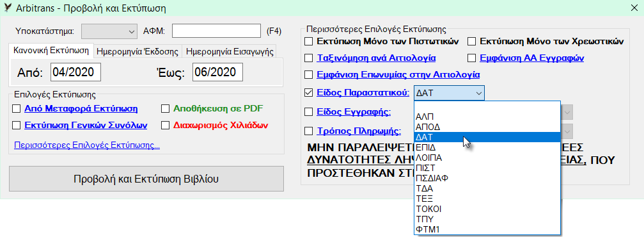Image resolution: width=644 pixels, height=237 pixels.
Task: Choose ΦΤΜ1 in the document type list
Action: [x=487, y=229]
